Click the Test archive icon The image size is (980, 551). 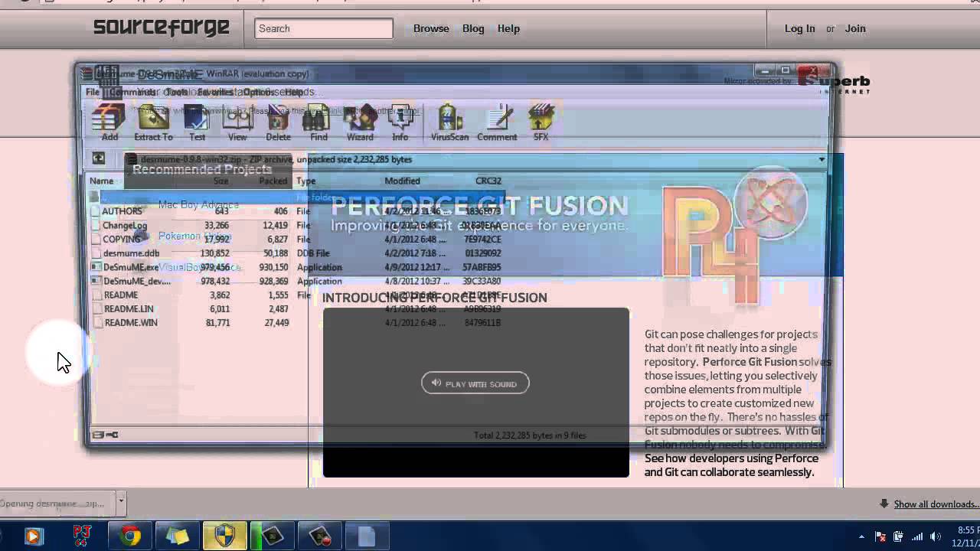(x=197, y=122)
